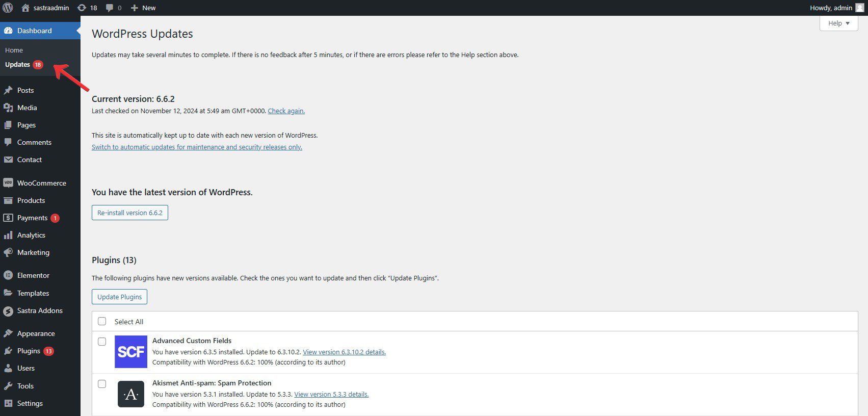Click the Tools wrench icon
This screenshot has width=868, height=416.
pyautogui.click(x=8, y=386)
